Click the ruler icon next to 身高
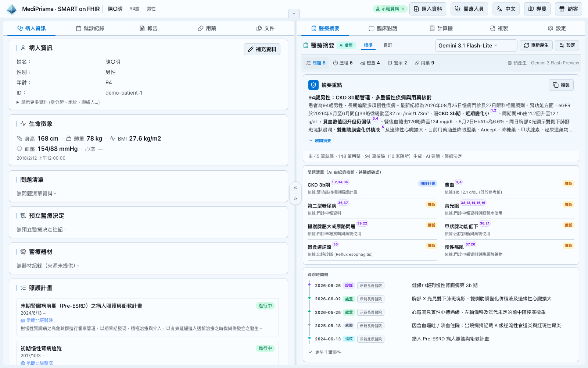The height and width of the screenshot is (368, 588). pos(19,138)
